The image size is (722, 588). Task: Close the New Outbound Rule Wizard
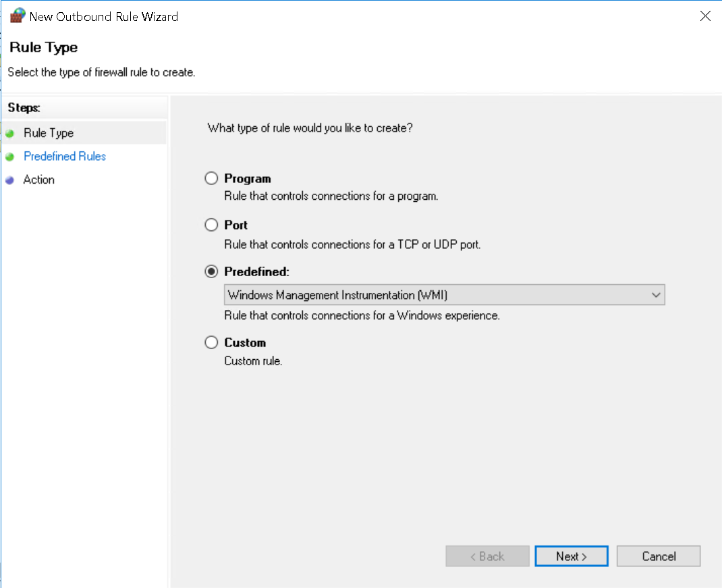(705, 16)
